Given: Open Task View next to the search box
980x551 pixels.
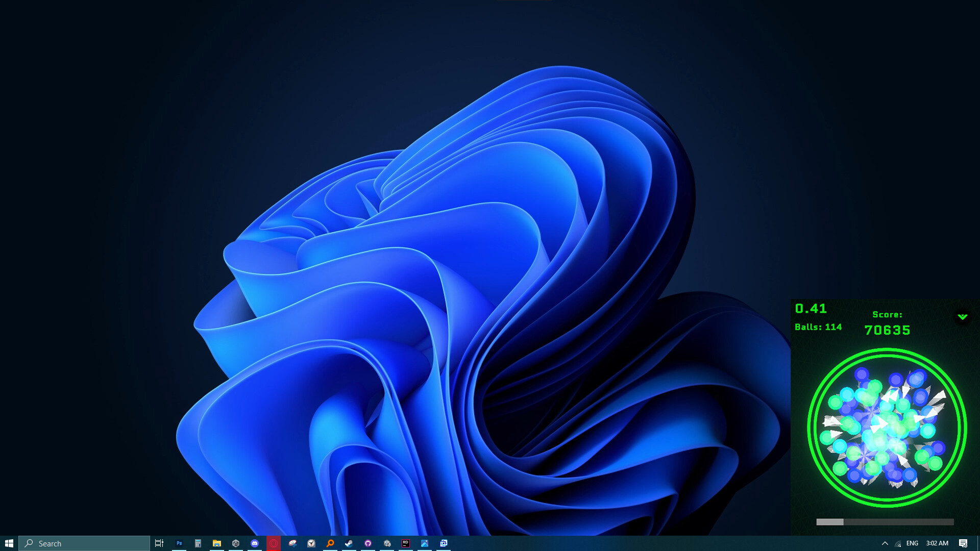Looking at the screenshot, I should (x=159, y=543).
